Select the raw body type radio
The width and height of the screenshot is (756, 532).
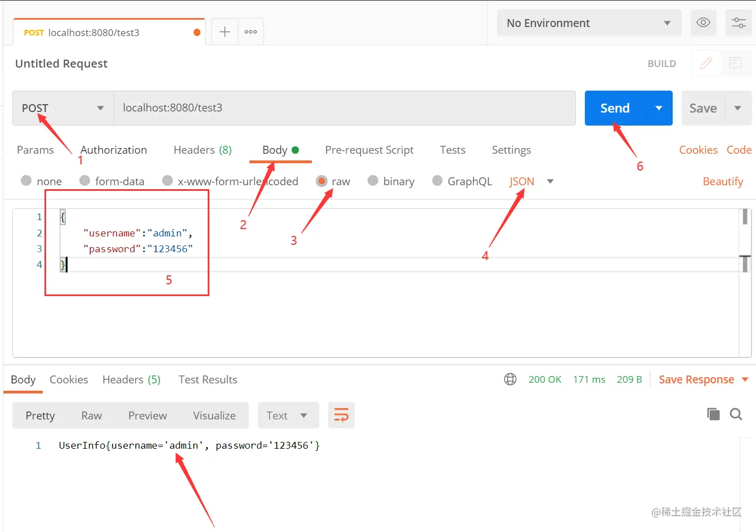(x=321, y=181)
